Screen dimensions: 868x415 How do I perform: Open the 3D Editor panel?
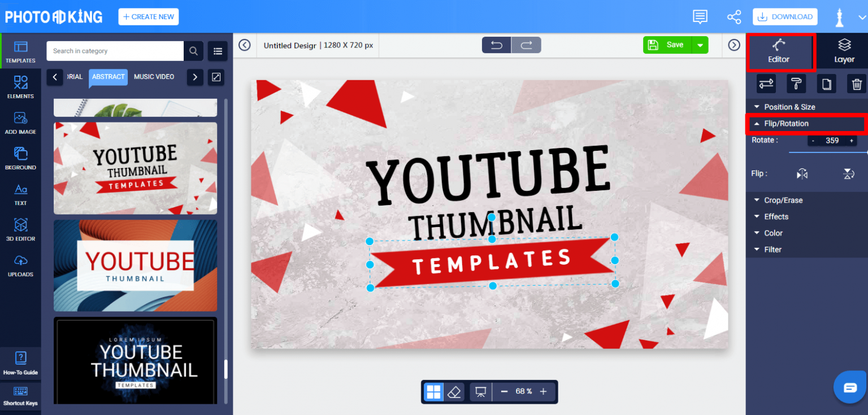pyautogui.click(x=20, y=229)
